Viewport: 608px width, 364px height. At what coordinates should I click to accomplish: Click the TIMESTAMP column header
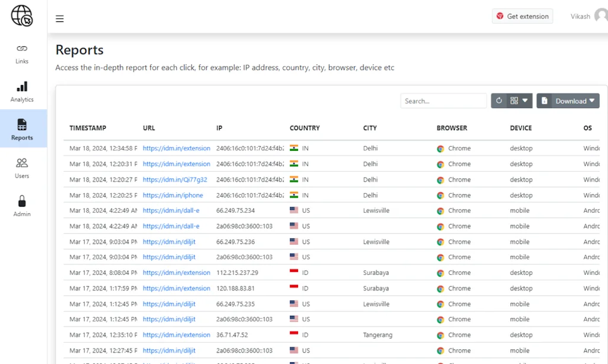[x=87, y=128]
